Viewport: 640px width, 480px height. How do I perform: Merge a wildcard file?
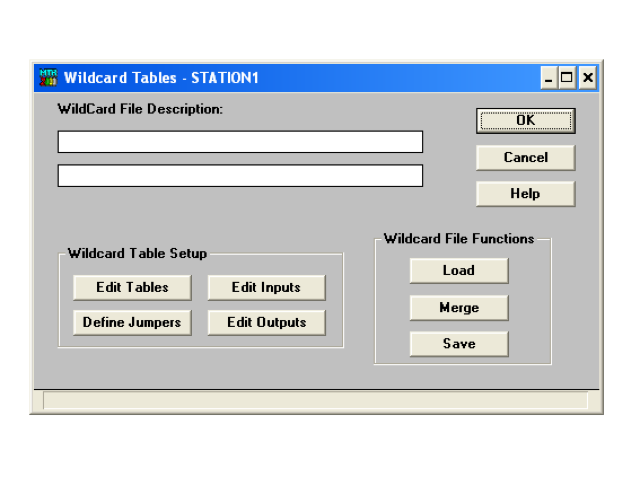(459, 308)
